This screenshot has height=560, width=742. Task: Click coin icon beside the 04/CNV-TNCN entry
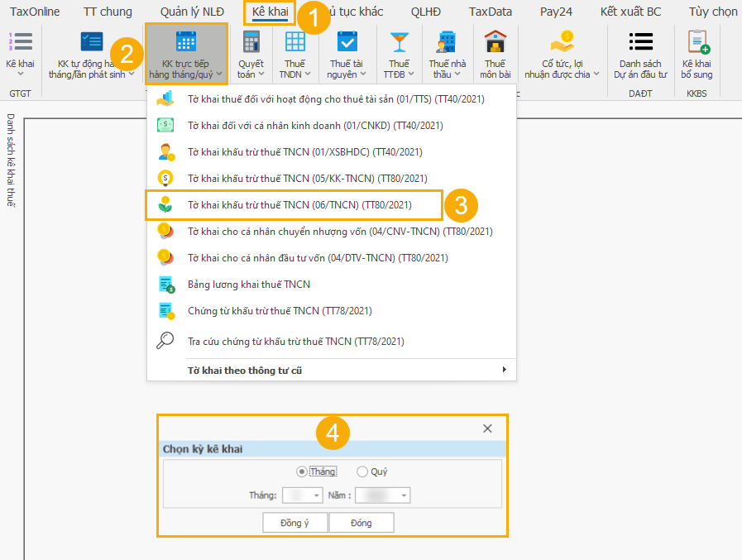pos(165,232)
